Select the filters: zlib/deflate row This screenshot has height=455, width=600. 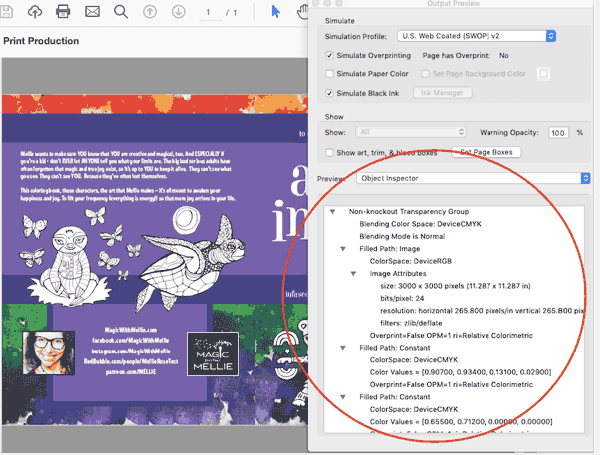coord(411,323)
